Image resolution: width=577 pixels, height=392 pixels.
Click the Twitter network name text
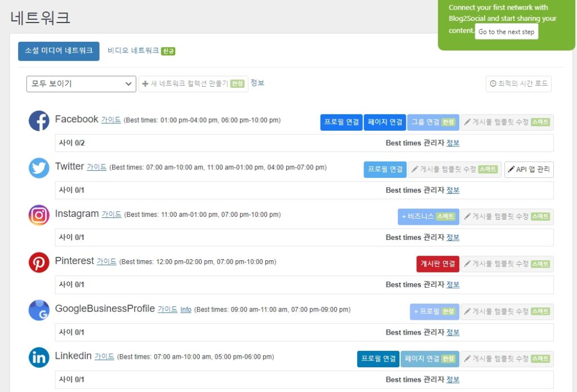pos(69,166)
